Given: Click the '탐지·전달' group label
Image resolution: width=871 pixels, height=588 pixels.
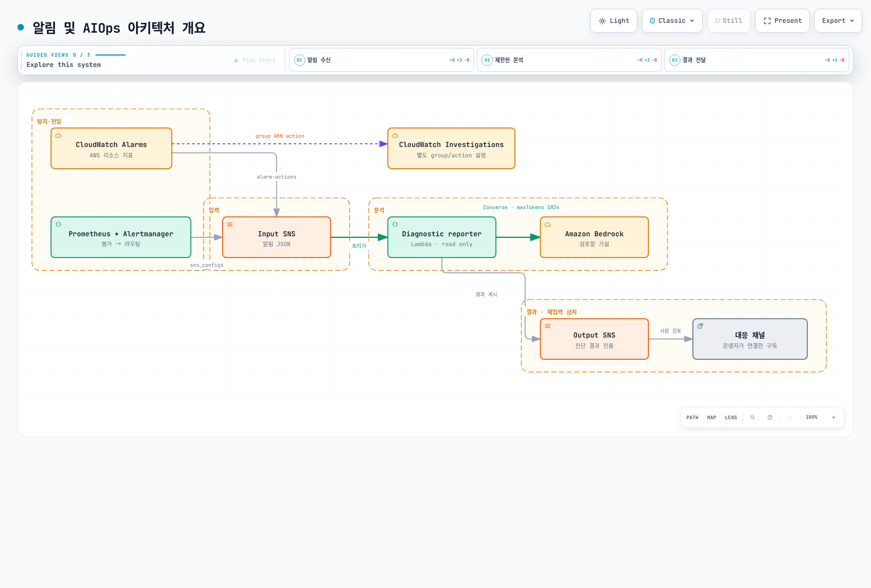Looking at the screenshot, I should [x=49, y=121].
